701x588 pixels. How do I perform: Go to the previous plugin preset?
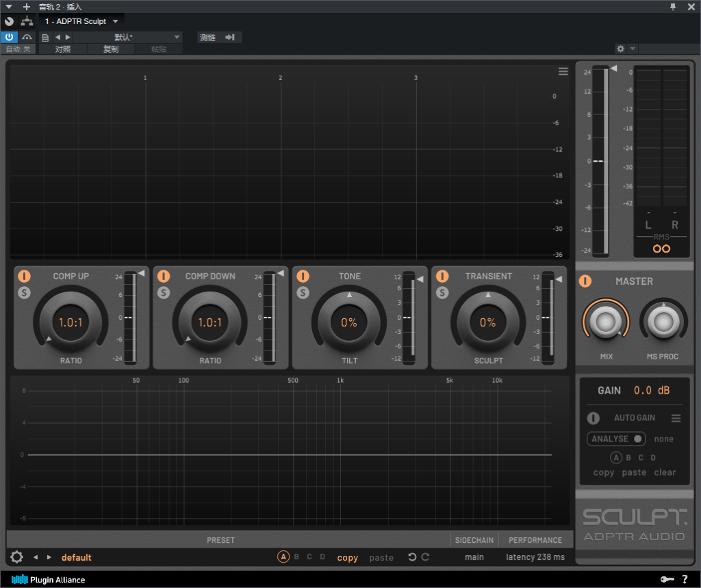pos(36,557)
